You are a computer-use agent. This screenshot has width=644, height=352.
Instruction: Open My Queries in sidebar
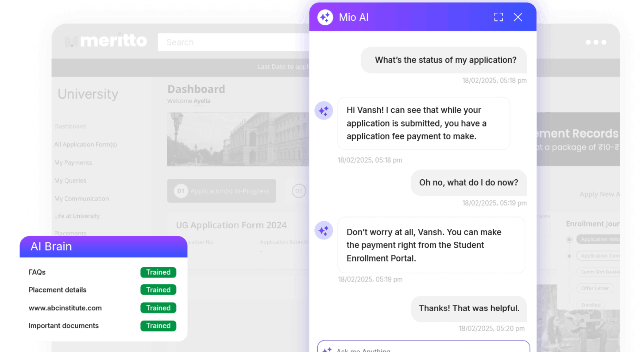click(70, 180)
